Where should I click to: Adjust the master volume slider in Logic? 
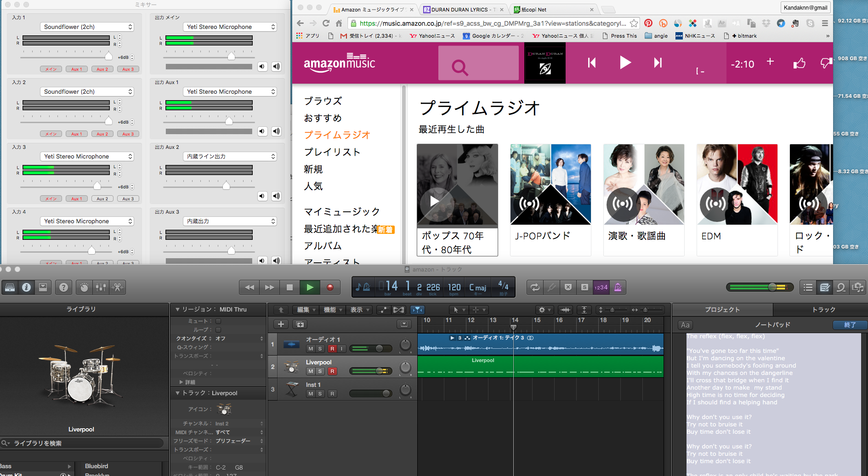tap(772, 287)
